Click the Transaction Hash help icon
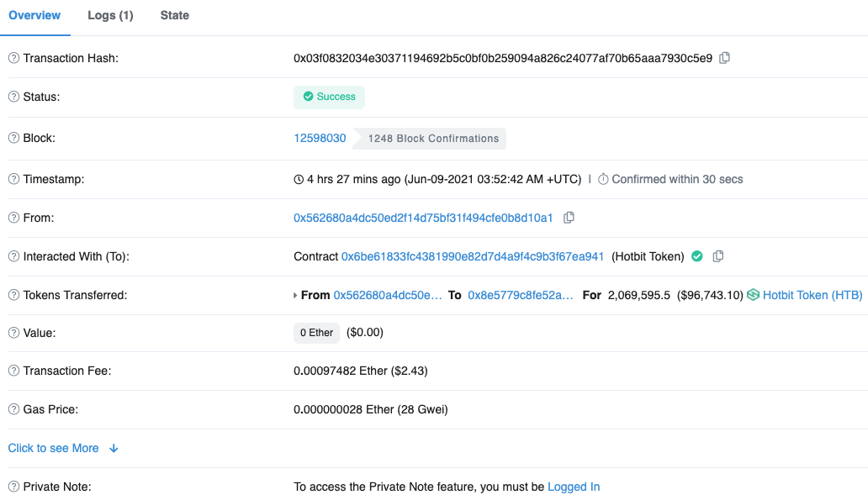 tap(13, 58)
